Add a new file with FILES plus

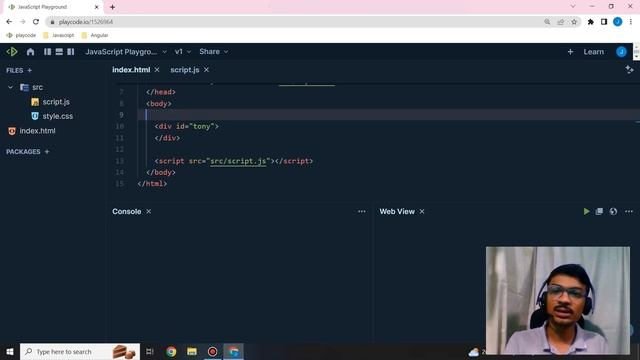pos(29,70)
